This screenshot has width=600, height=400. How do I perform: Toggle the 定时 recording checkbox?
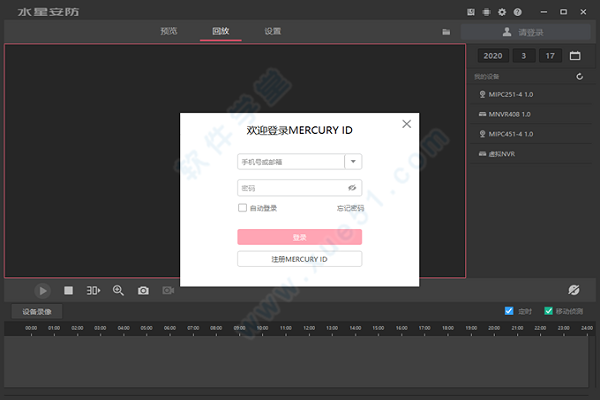click(x=509, y=311)
